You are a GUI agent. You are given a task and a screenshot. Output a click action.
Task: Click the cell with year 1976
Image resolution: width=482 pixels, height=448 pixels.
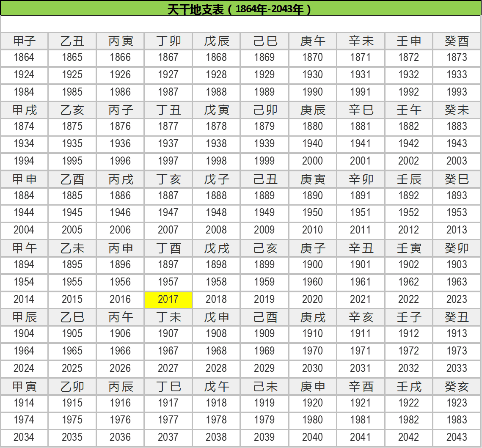(x=120, y=421)
